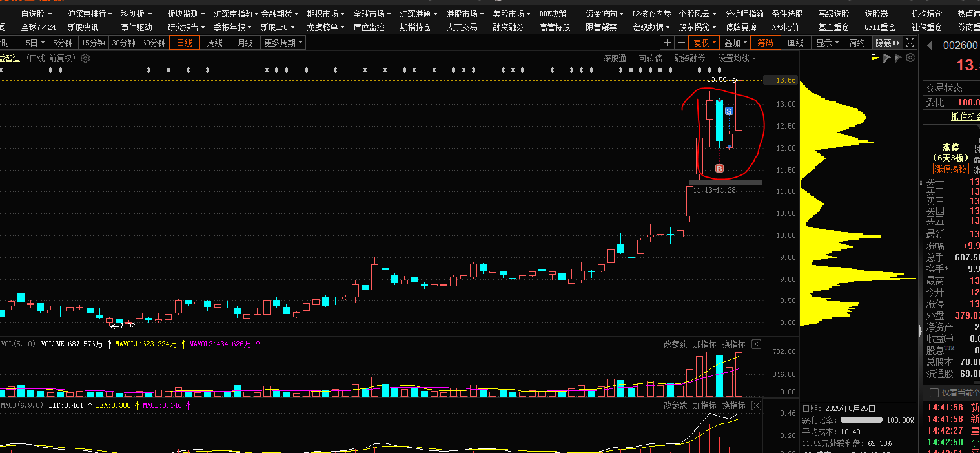Open 研究报告 menu
The height and width of the screenshot is (453, 980).
pyautogui.click(x=187, y=27)
